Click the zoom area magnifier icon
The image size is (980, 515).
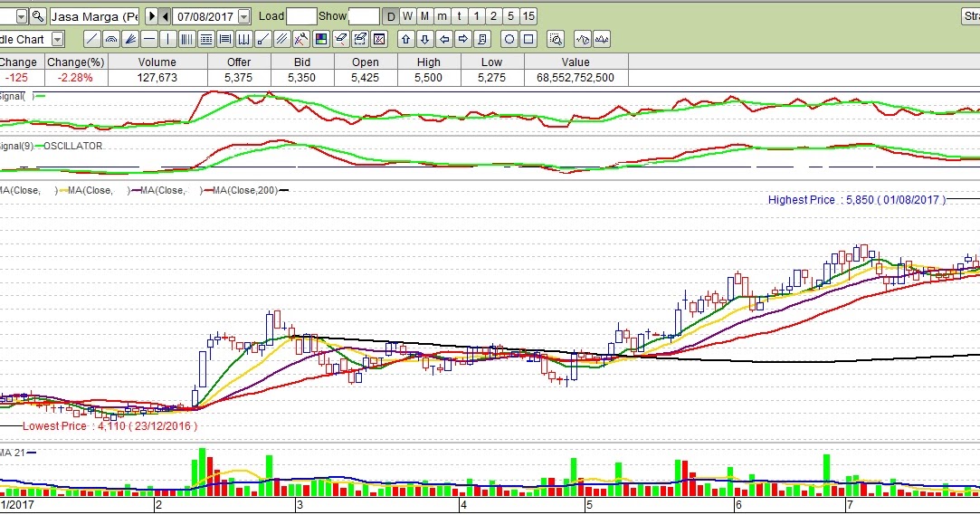(x=556, y=40)
